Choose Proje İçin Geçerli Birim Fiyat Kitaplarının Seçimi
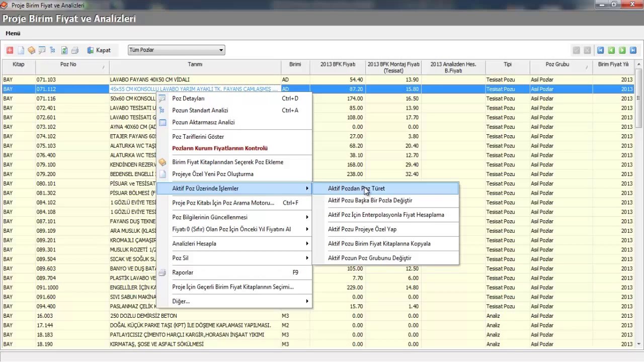The height and width of the screenshot is (362, 644). 234,287
